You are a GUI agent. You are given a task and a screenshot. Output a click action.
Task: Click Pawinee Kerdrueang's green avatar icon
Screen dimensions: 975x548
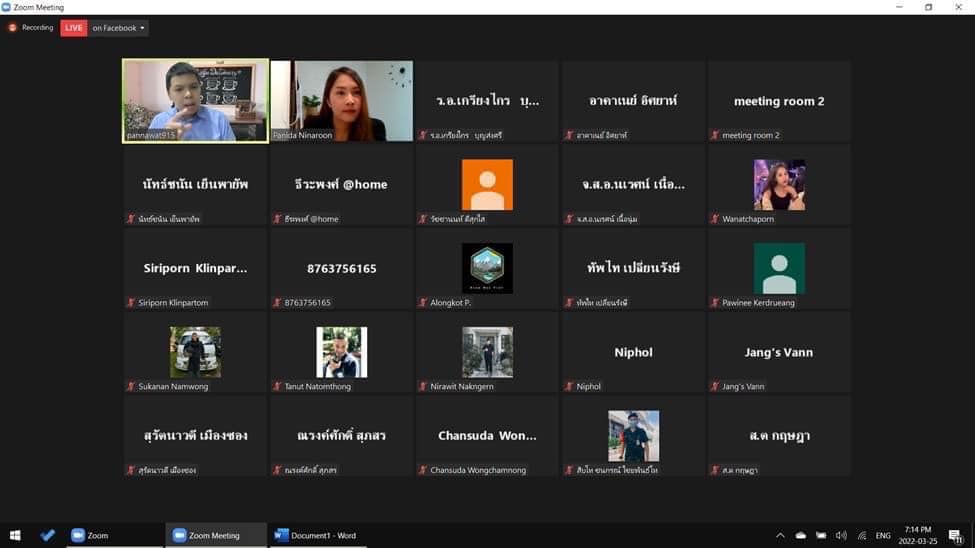(779, 268)
